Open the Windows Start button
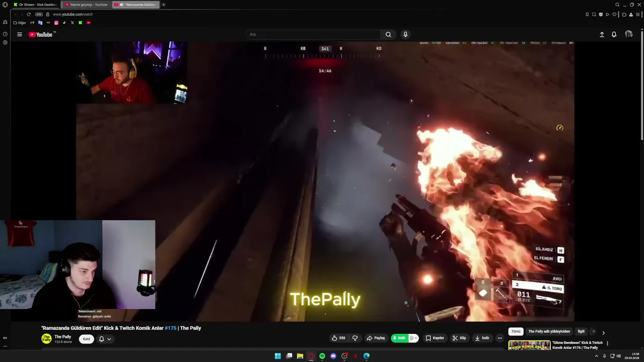This screenshot has width=644, height=362. [x=278, y=356]
